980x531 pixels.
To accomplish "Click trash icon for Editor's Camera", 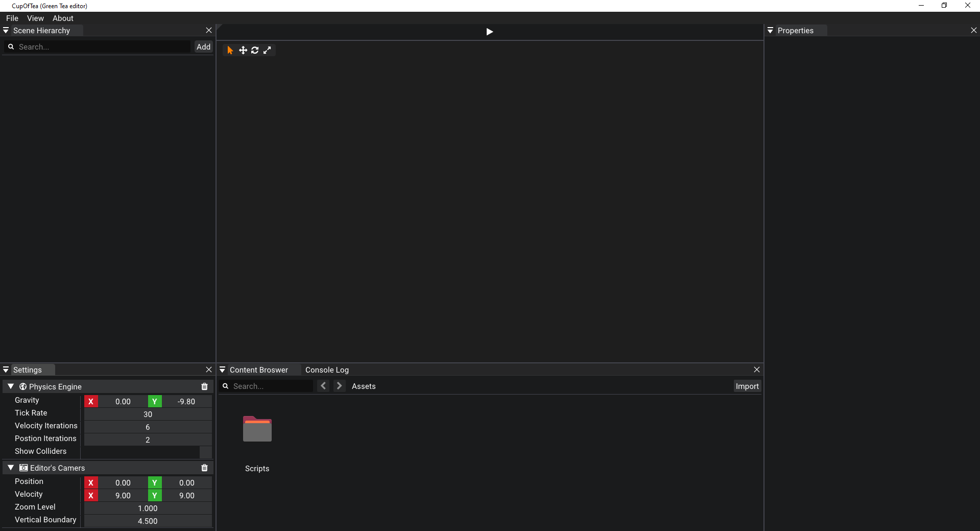I will point(205,468).
